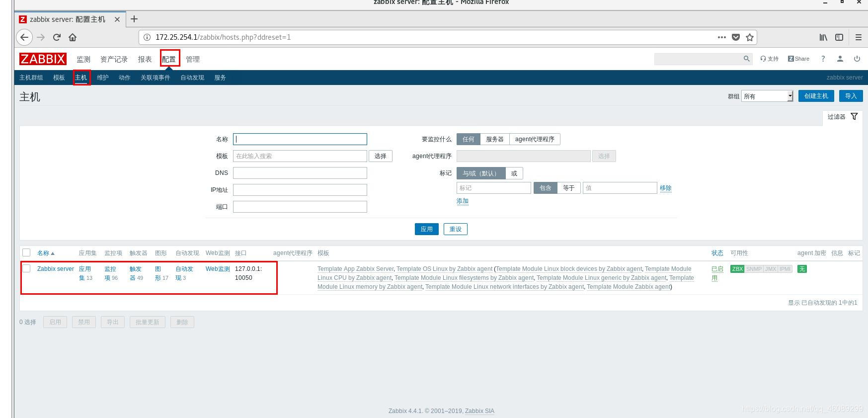Go to 动作 submenu
Screen dimensions: 868x418
click(x=125, y=78)
